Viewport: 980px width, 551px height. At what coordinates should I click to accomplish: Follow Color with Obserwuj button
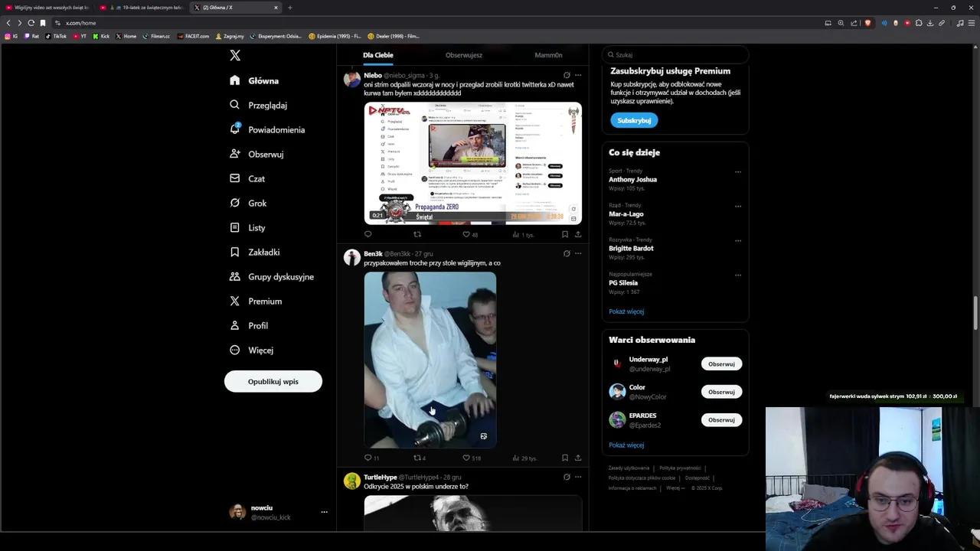[x=721, y=392]
